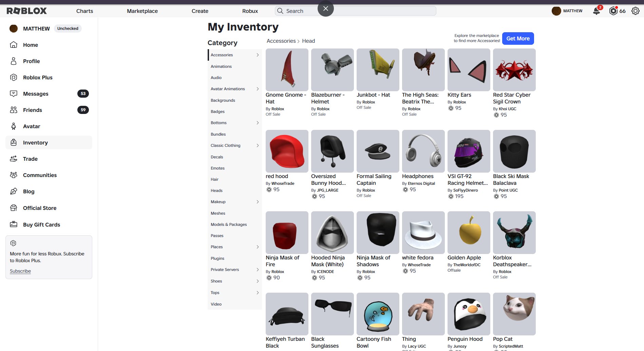Open the settings gear
644x351 pixels.
(x=636, y=11)
